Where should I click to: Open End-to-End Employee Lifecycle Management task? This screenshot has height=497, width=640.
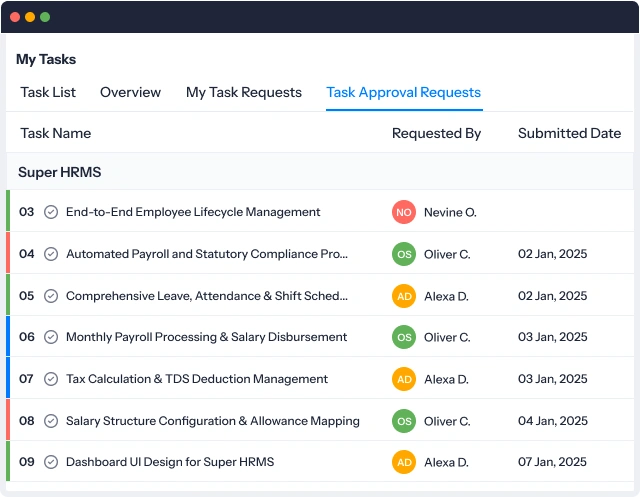[193, 212]
